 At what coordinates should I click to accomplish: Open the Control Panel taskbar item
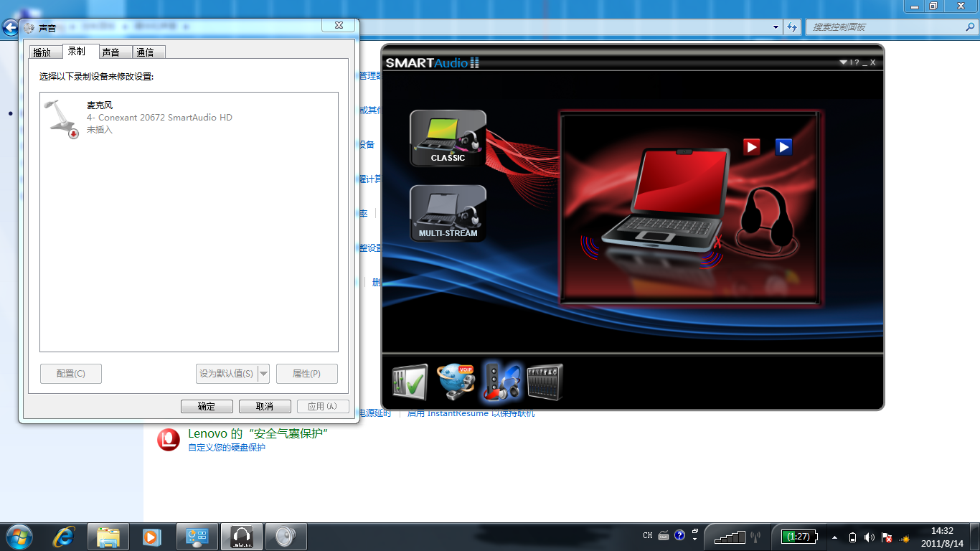click(x=197, y=537)
